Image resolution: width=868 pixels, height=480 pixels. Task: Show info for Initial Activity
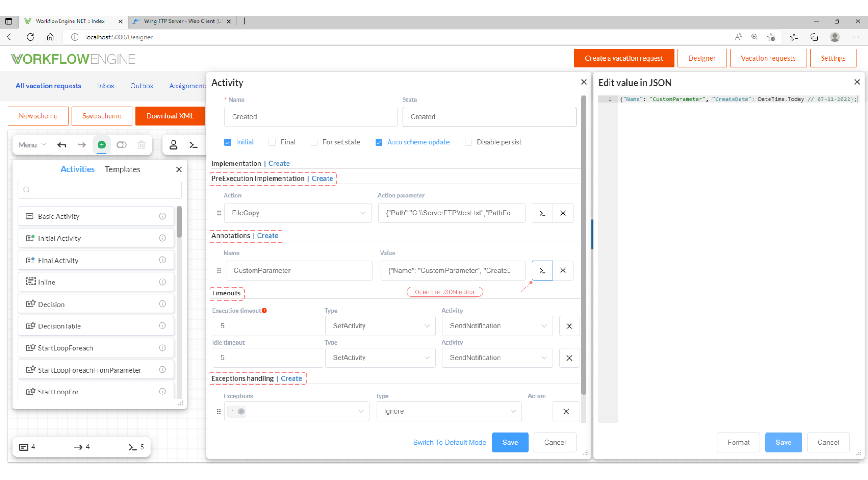(162, 238)
